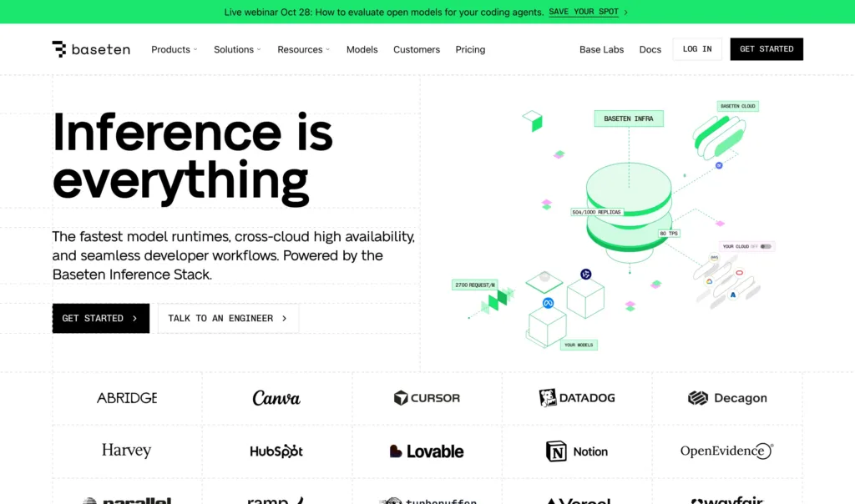Click the Baseten Infra label in diagram
Viewport: 855px width, 504px height.
(x=629, y=118)
